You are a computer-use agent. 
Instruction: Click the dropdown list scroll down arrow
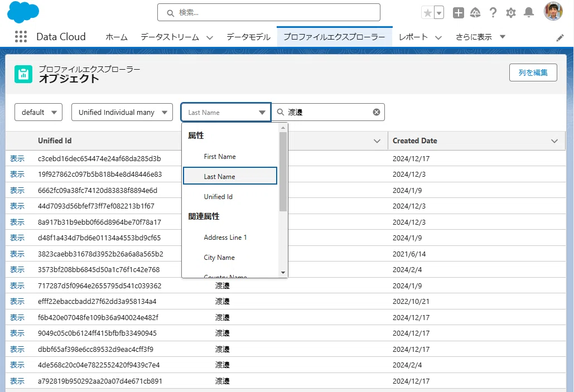click(x=283, y=272)
